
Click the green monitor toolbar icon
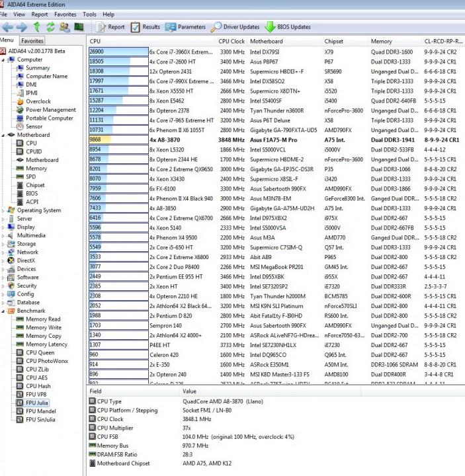coord(79,27)
